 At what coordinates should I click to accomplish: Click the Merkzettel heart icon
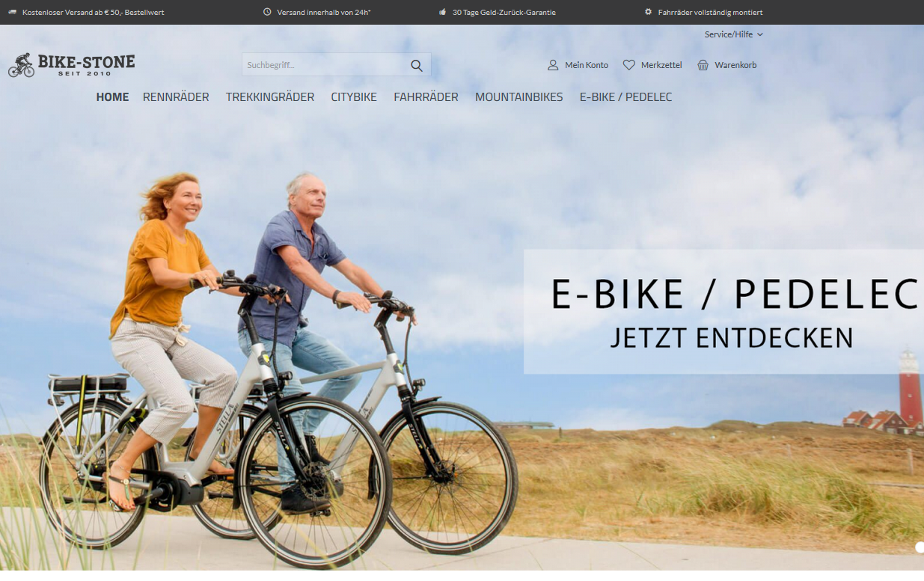click(x=629, y=65)
